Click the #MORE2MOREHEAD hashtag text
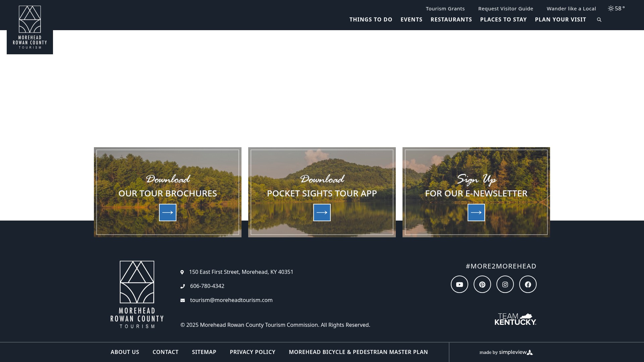Screen dimensions: 644x362 (x=501, y=266)
